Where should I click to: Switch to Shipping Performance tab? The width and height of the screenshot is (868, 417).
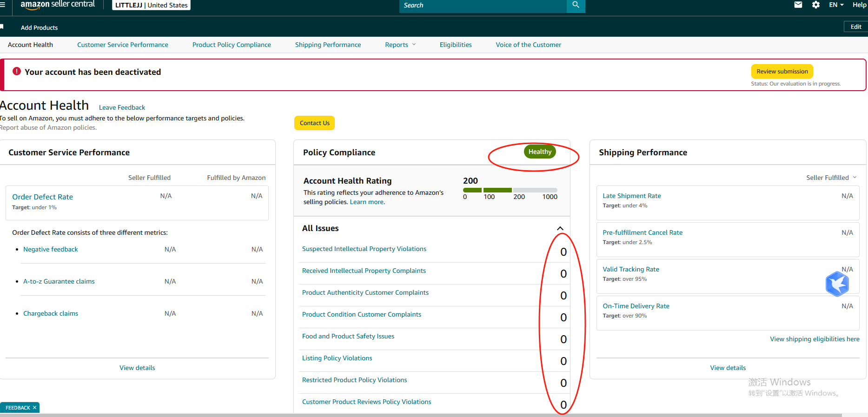[x=328, y=45]
